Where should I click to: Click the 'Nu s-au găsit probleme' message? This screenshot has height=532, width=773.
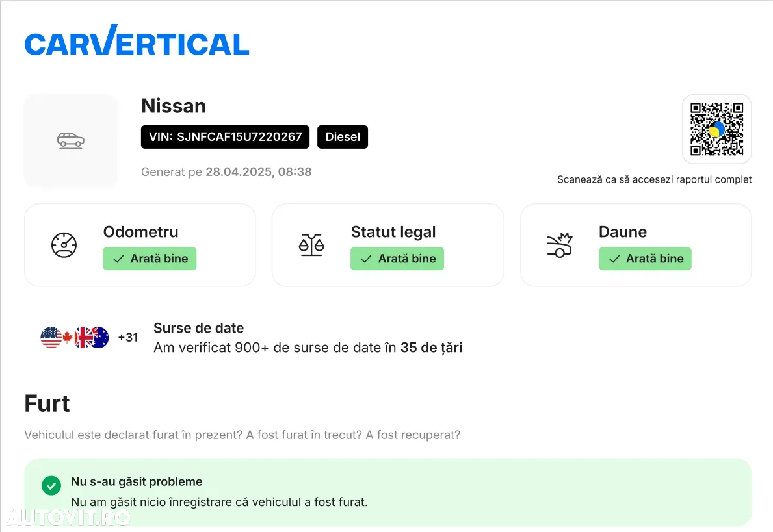coord(137,482)
